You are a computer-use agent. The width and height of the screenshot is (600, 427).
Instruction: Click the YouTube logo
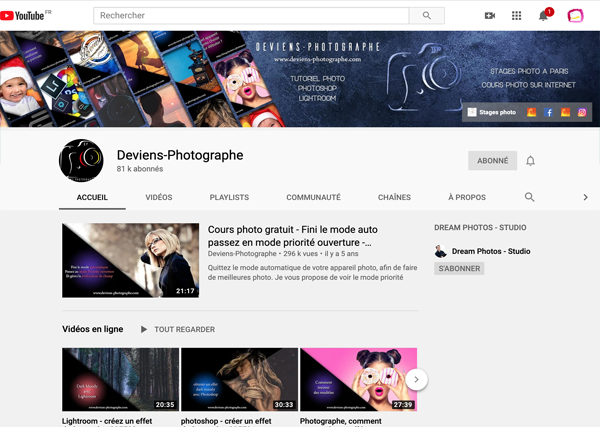(x=25, y=15)
